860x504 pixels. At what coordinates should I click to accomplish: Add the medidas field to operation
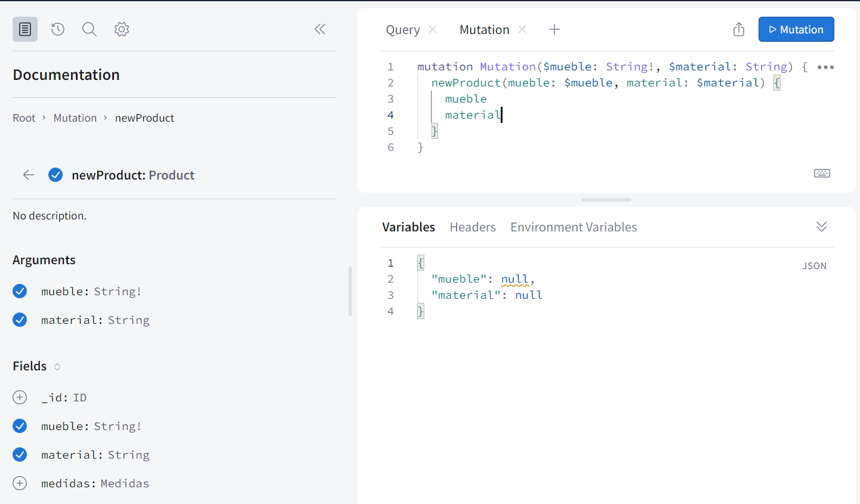pyautogui.click(x=20, y=483)
